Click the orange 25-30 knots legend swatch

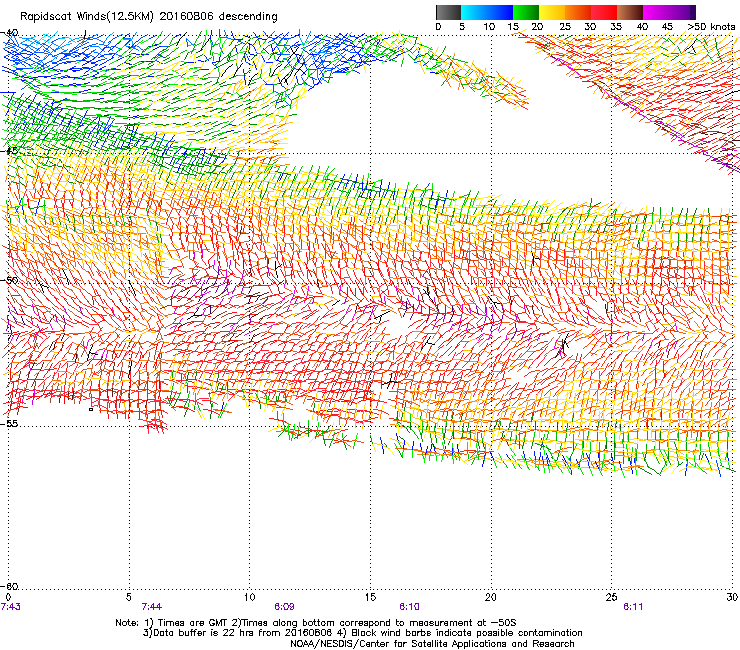[x=578, y=12]
